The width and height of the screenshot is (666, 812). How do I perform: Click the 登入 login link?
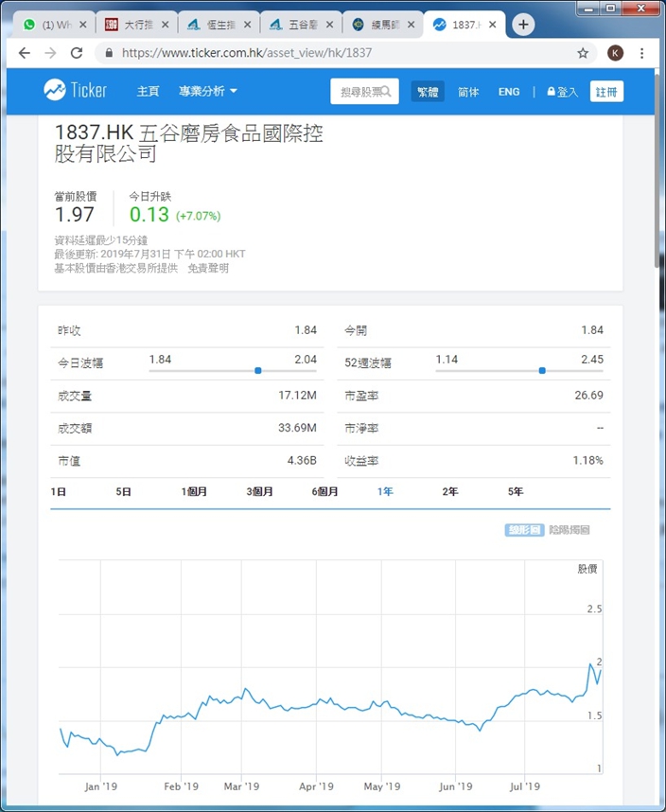563,92
